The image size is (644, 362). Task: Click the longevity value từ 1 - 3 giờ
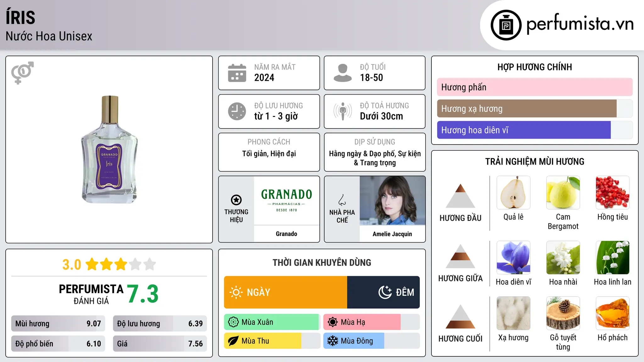(x=276, y=116)
